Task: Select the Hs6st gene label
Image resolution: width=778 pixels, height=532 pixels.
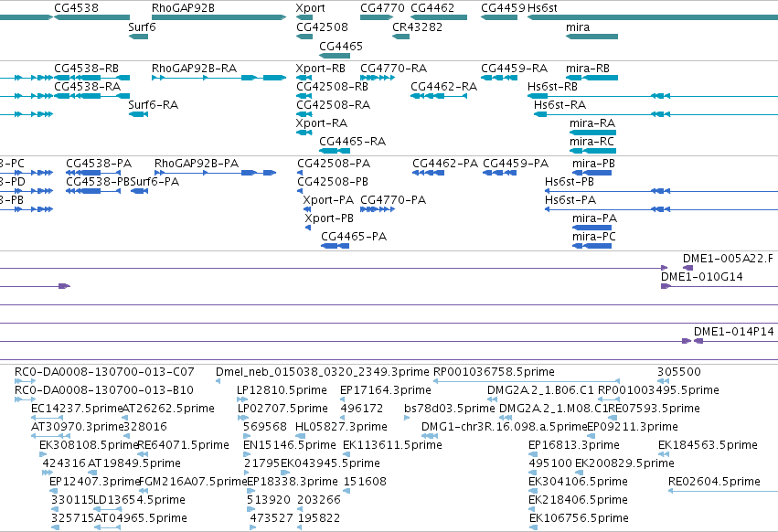Action: 542,8
